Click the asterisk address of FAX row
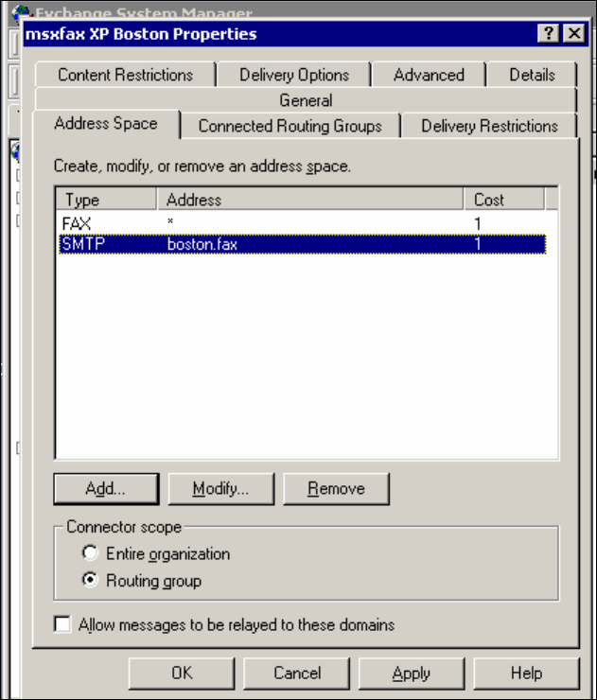 coord(170,221)
